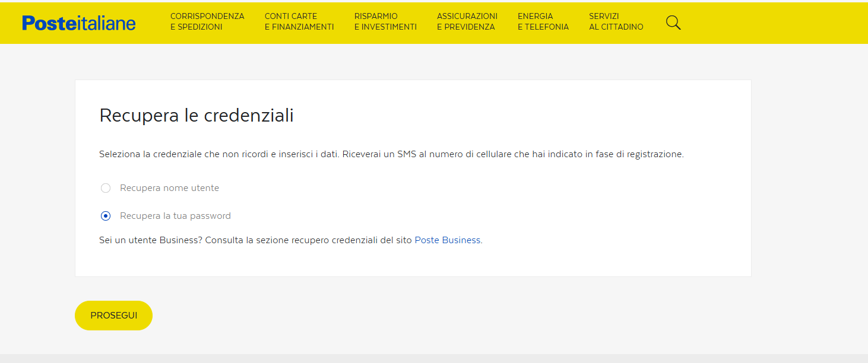The height and width of the screenshot is (363, 868).
Task: Click the password recovery instruction text
Action: (x=392, y=154)
